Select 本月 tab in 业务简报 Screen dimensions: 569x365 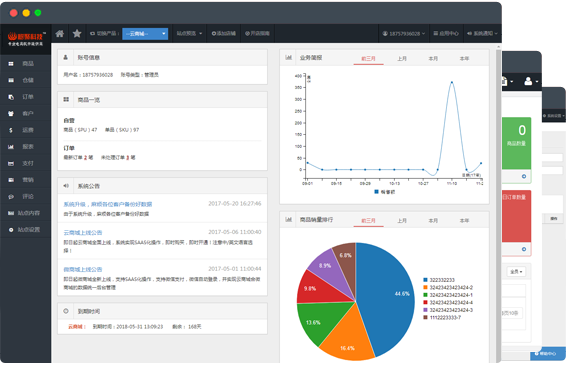pos(433,59)
